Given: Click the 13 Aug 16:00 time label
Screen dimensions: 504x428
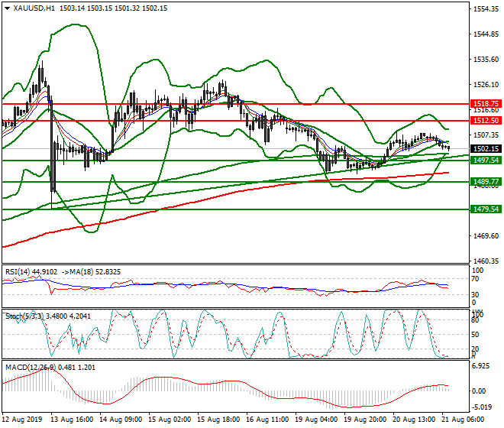Looking at the screenshot, I should click(x=72, y=420).
